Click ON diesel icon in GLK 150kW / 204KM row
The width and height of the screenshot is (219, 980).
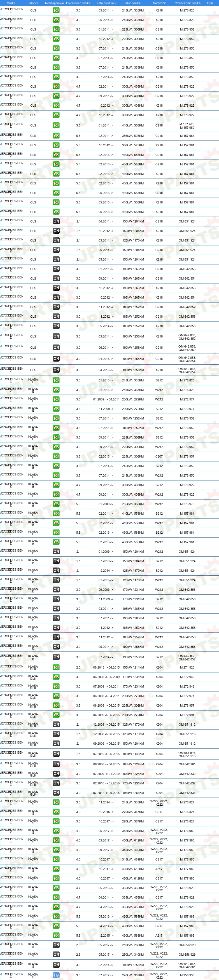click(x=56, y=743)
